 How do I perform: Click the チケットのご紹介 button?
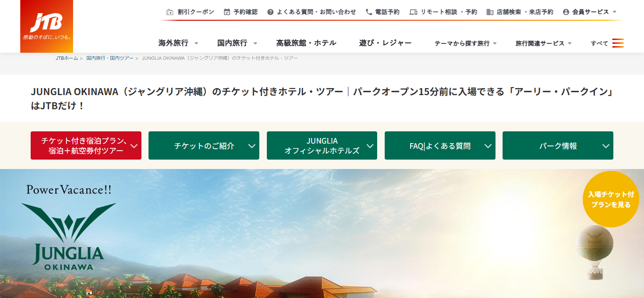pos(204,145)
